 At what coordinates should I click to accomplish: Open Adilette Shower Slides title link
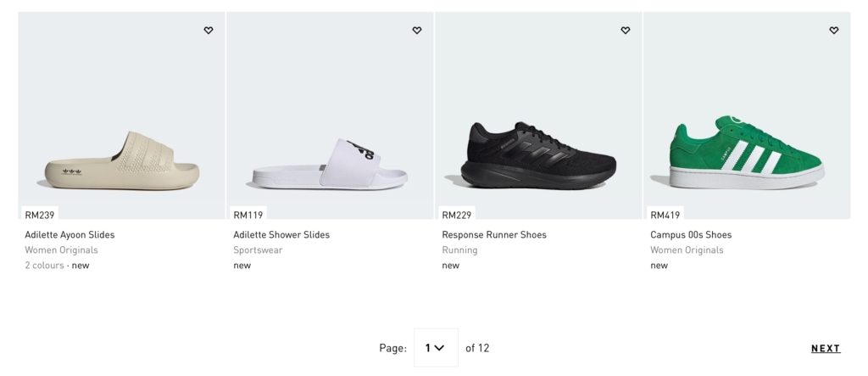click(x=281, y=234)
